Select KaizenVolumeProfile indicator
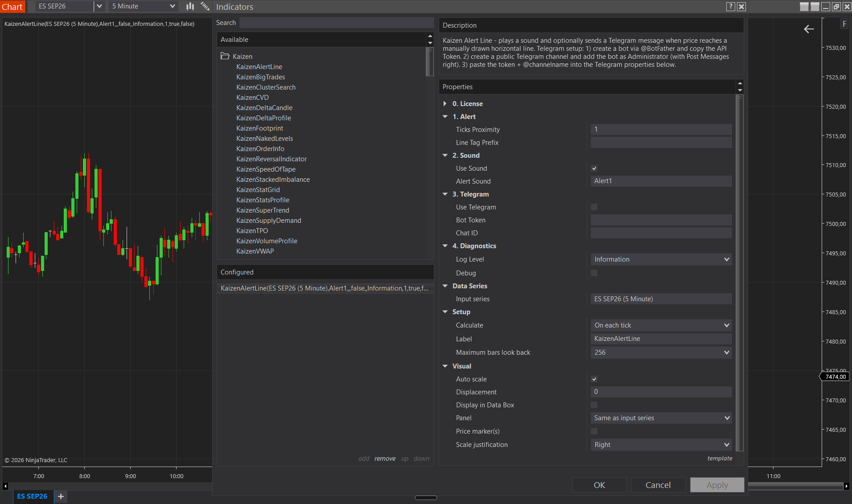This screenshot has width=852, height=504. 267,241
